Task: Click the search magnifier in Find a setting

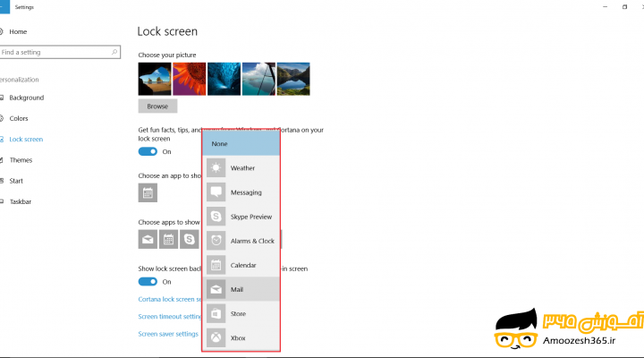Action: click(114, 52)
